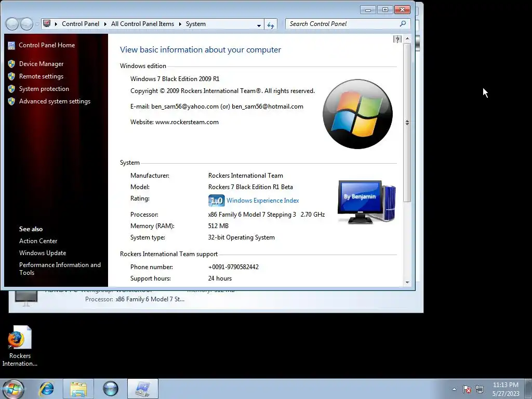Click the phone number +0091-9790582442
The image size is (532, 399).
coord(233,267)
